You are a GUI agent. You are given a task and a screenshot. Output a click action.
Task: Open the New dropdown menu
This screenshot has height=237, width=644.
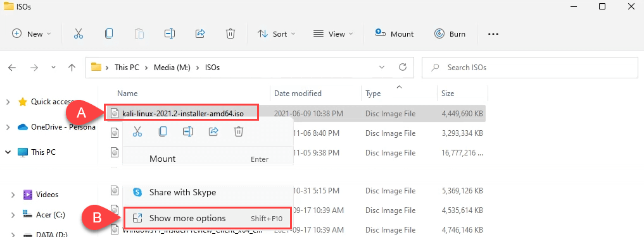click(x=32, y=34)
